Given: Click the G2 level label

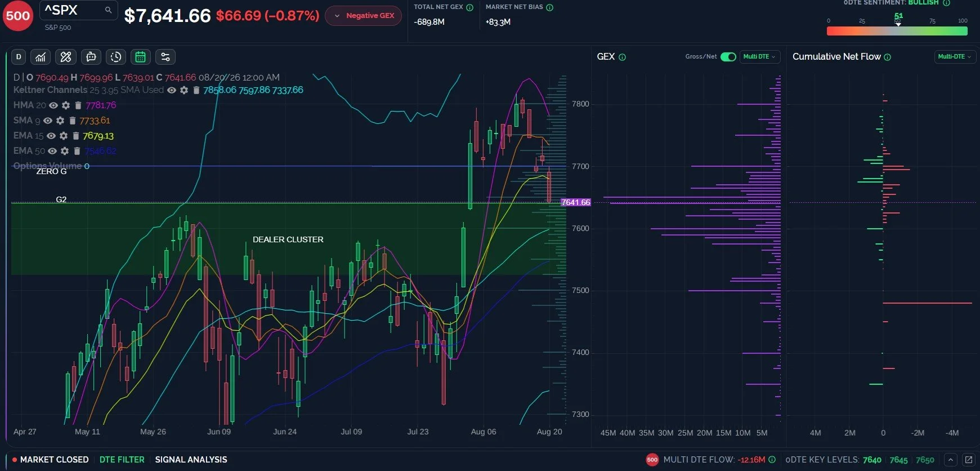Looking at the screenshot, I should [61, 199].
